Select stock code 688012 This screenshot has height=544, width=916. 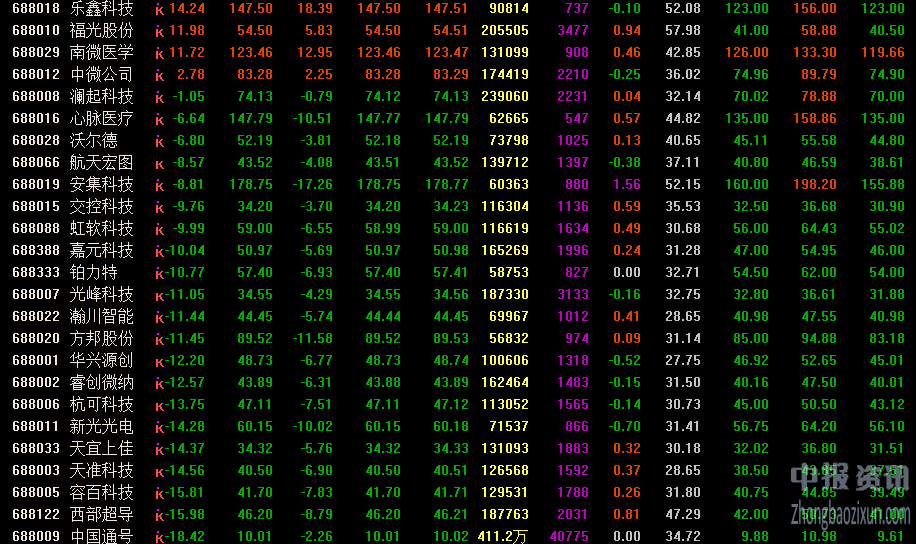coord(36,74)
